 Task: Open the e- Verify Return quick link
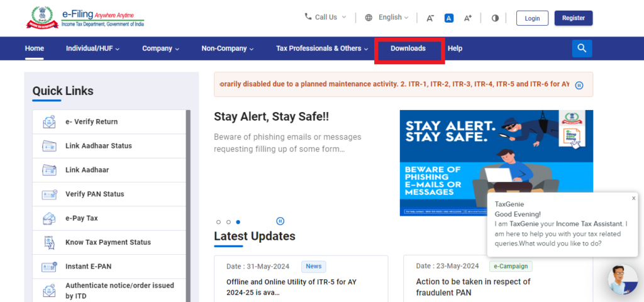tap(109, 122)
